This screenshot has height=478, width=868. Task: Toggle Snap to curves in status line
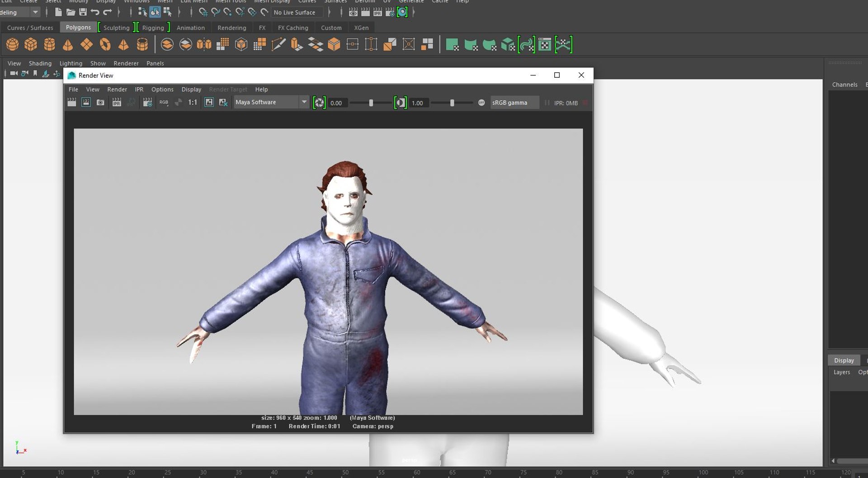click(216, 12)
